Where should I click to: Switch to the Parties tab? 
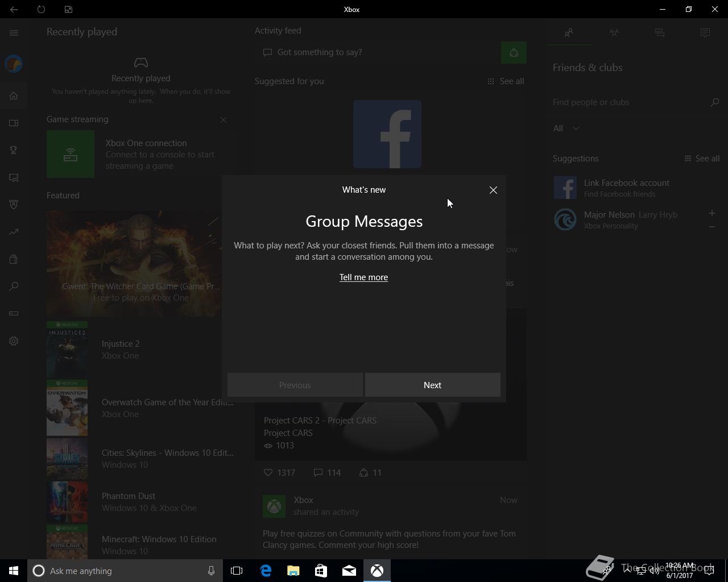pos(614,33)
